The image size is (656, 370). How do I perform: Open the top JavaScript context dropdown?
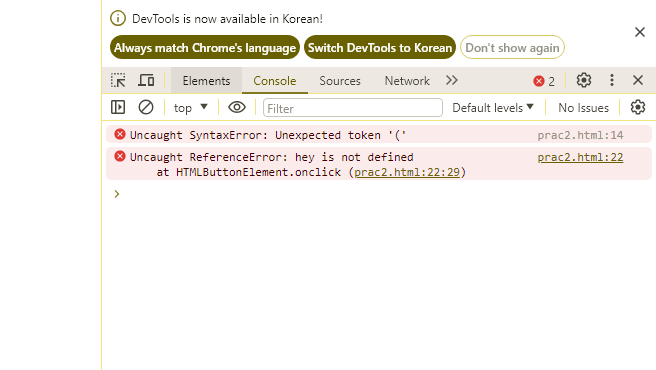191,108
